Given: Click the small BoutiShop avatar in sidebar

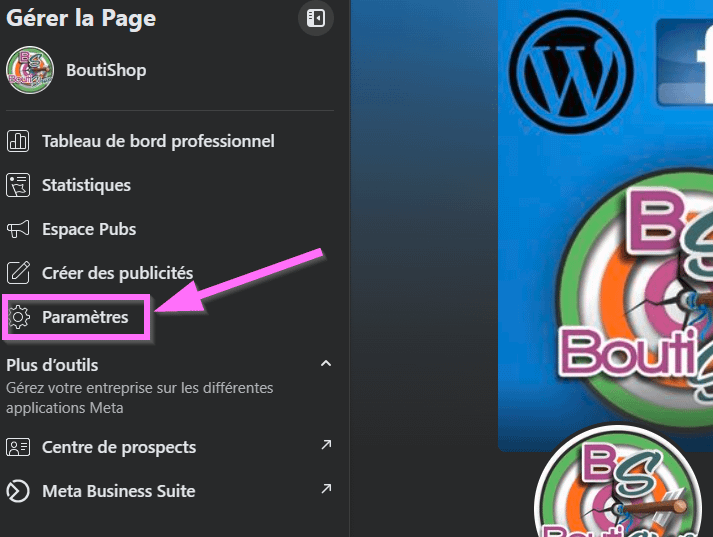Looking at the screenshot, I should [x=30, y=70].
